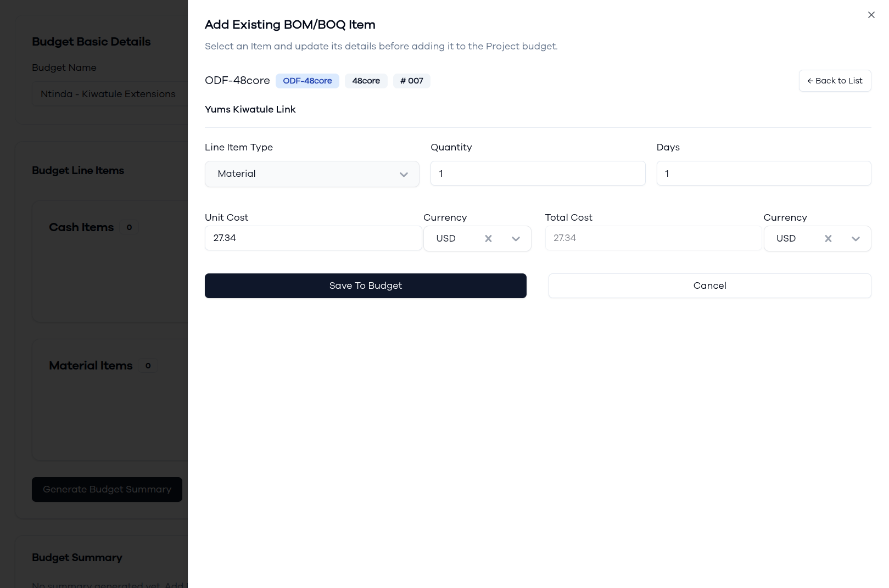Viewport: 889px width, 588px height.
Task: Open the Line Item Type dropdown
Action: [312, 173]
